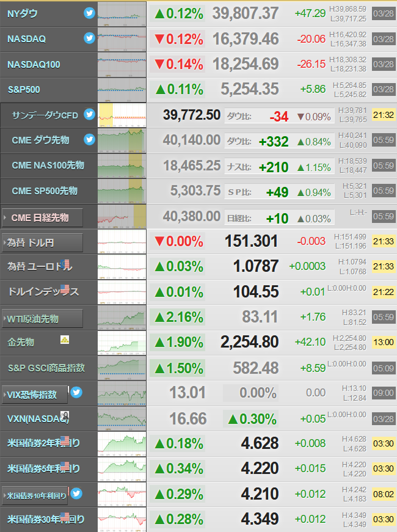Click the Twitter icon for サンデーダウCFD

[x=89, y=114]
